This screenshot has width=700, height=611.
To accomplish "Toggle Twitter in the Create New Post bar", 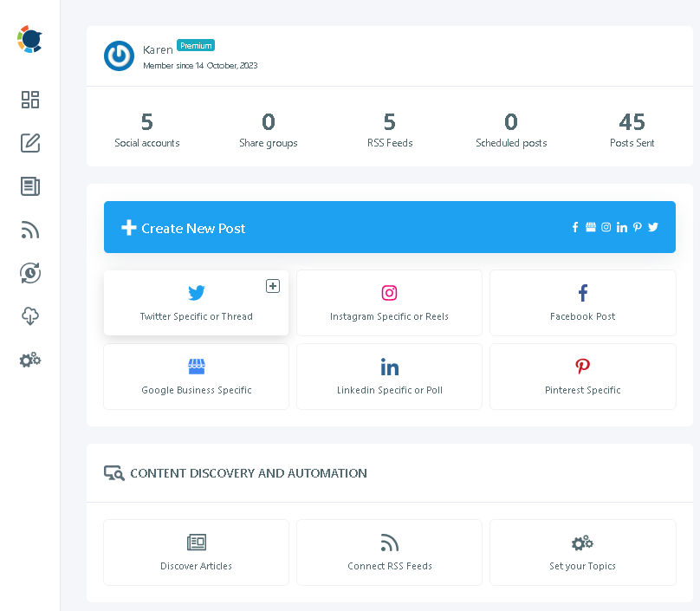I will click(652, 227).
